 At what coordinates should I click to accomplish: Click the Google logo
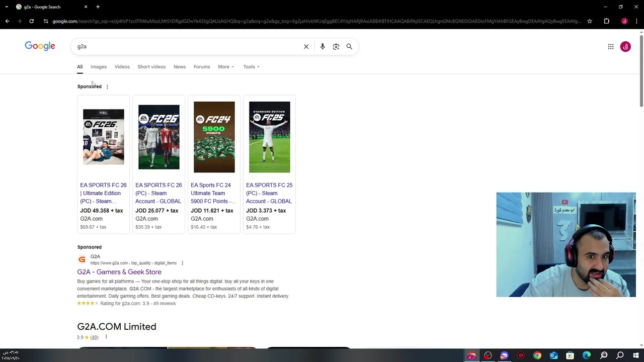pyautogui.click(x=40, y=46)
